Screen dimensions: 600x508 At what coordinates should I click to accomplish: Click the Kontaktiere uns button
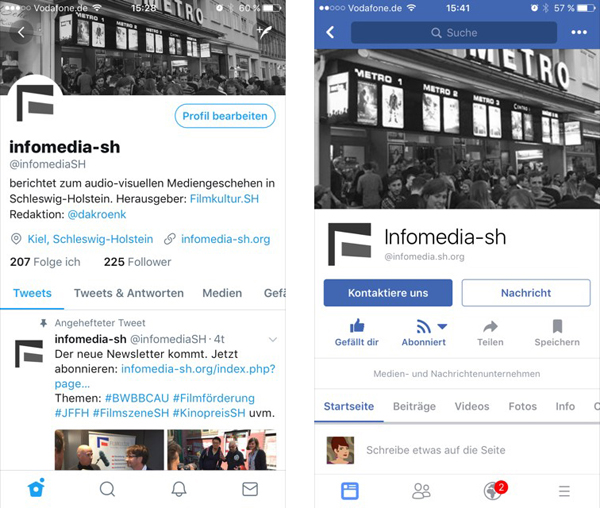coord(388,293)
